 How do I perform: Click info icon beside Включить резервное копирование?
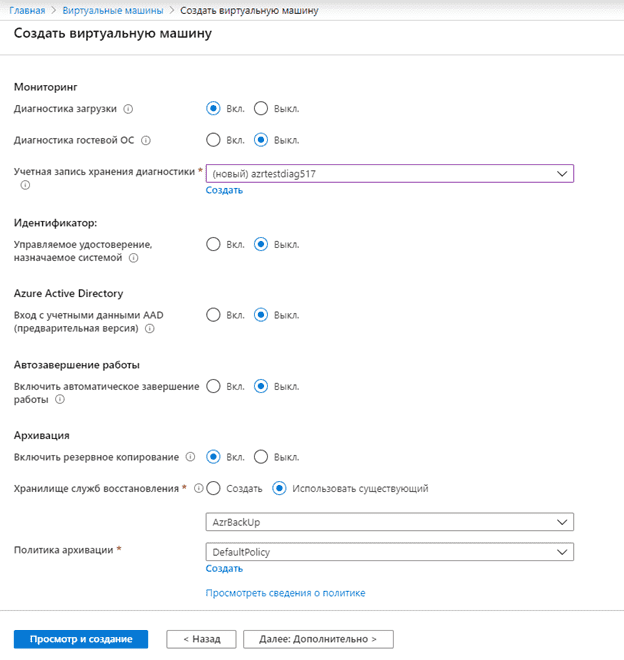190,457
